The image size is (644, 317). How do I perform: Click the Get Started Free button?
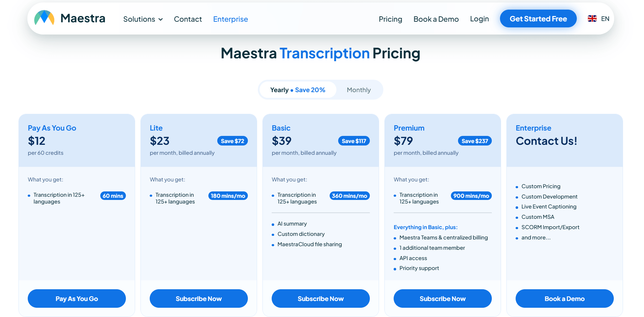538,19
